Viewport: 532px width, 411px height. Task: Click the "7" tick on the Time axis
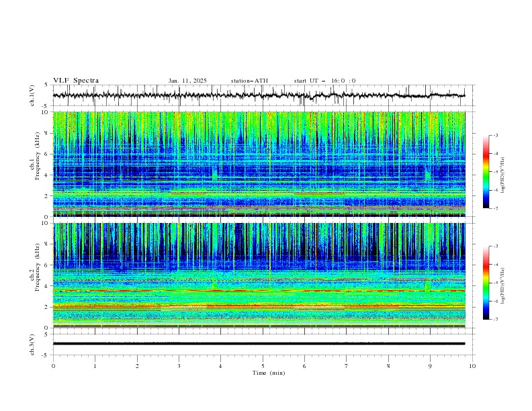[347, 366]
